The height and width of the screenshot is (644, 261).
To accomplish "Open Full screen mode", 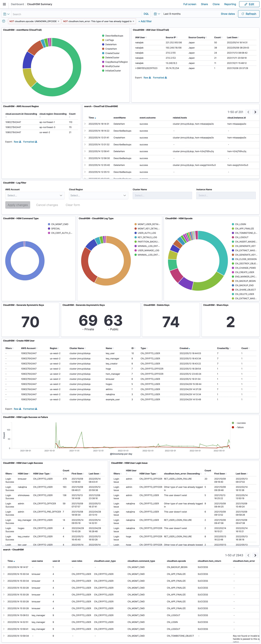I will coord(190,4).
